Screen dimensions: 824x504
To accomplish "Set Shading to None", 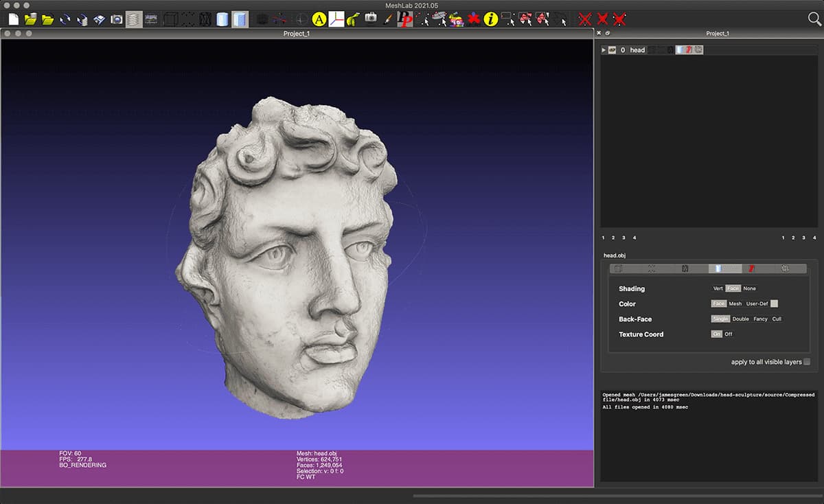I will point(749,288).
